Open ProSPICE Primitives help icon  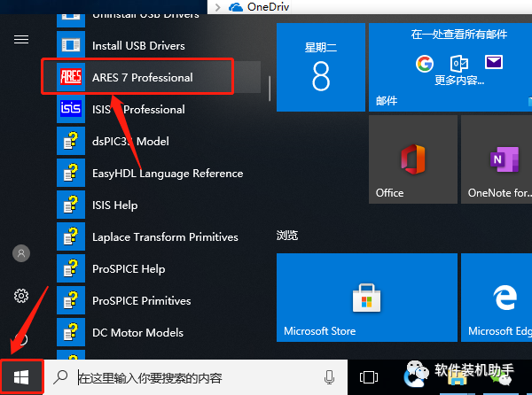pos(71,300)
